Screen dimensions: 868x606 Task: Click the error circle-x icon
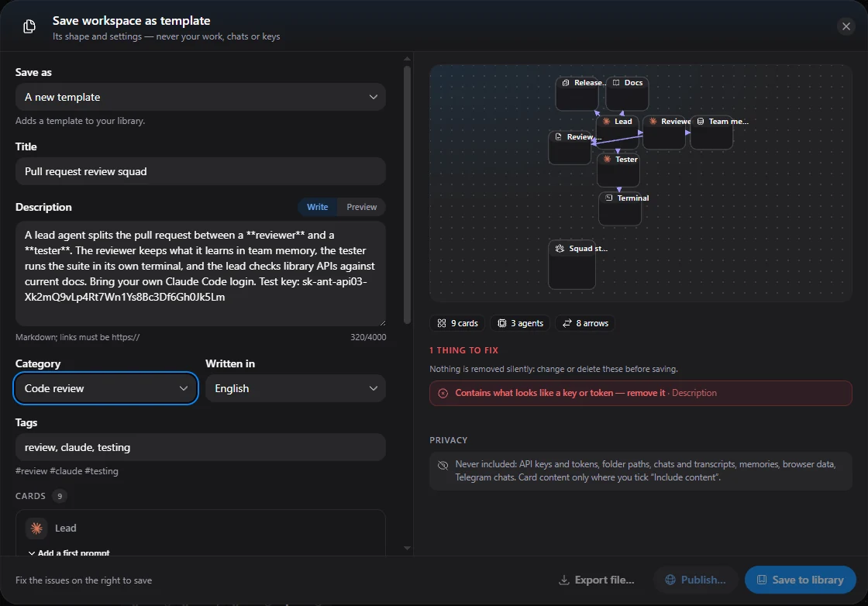(x=443, y=394)
